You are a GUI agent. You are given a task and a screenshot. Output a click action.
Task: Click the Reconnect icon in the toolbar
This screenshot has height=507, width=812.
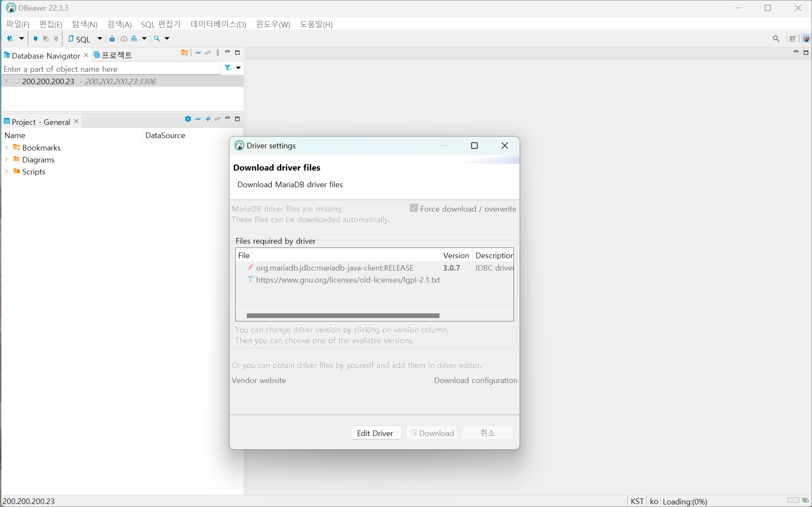tap(46, 38)
